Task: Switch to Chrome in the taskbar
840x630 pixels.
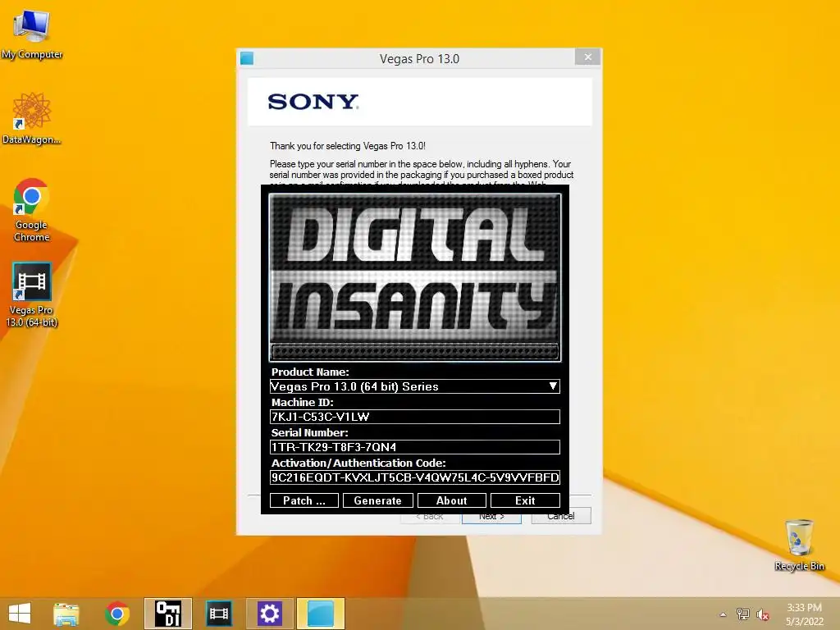Action: point(116,614)
